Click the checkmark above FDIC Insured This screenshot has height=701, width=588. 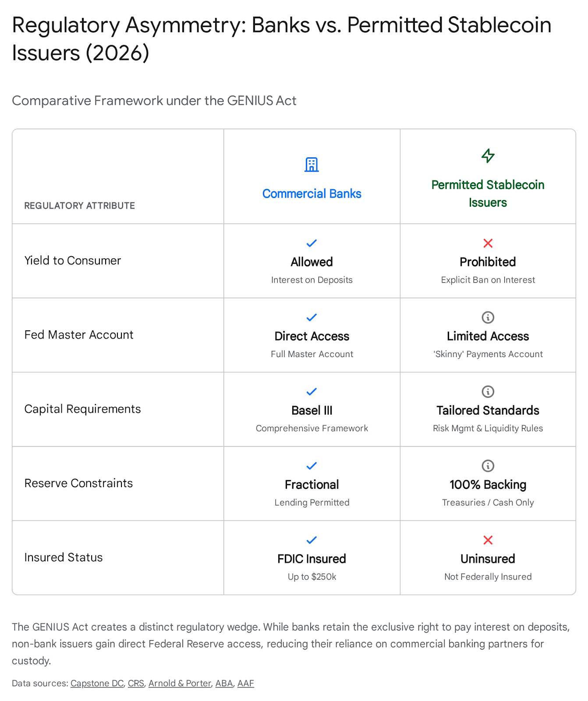coord(312,540)
